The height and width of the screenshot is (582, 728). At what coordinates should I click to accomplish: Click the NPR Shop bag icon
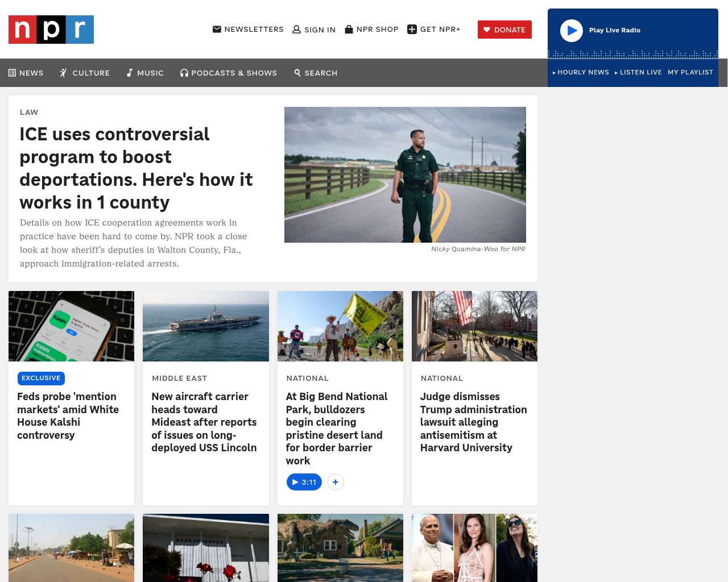(x=349, y=29)
